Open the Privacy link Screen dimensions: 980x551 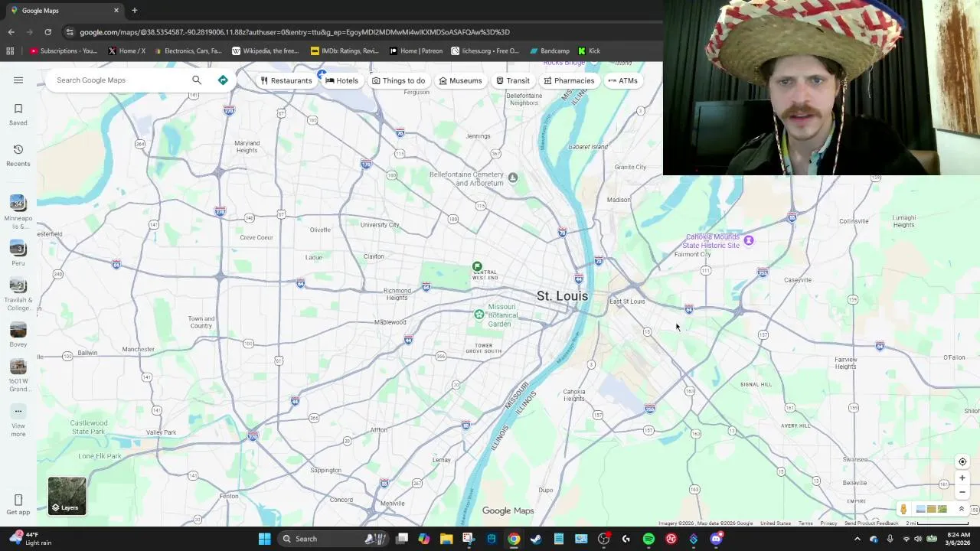pos(828,523)
